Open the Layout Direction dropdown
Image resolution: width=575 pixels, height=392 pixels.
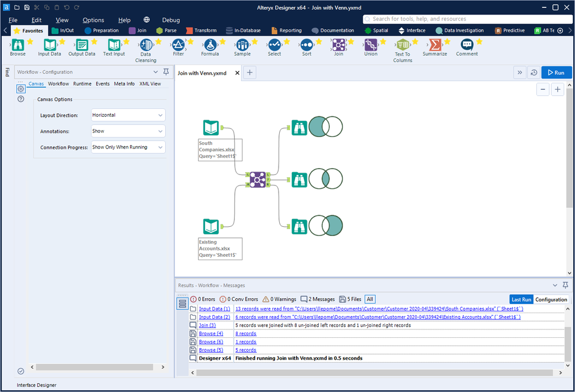tap(128, 115)
